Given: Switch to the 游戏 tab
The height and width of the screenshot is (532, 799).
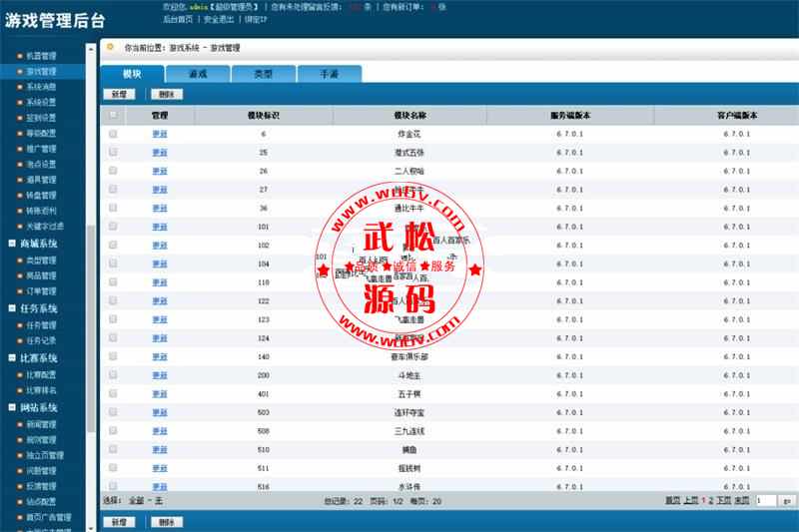Looking at the screenshot, I should 198,74.
